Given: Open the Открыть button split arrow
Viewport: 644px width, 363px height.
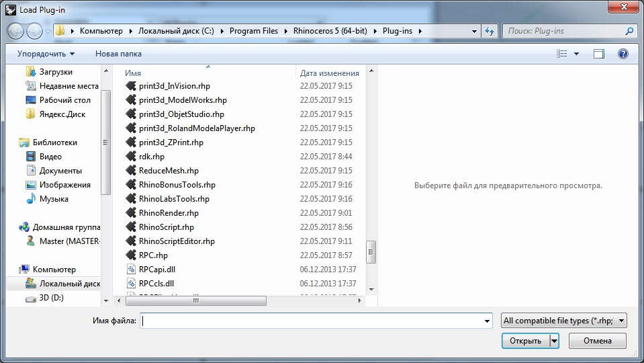Looking at the screenshot, I should [554, 341].
